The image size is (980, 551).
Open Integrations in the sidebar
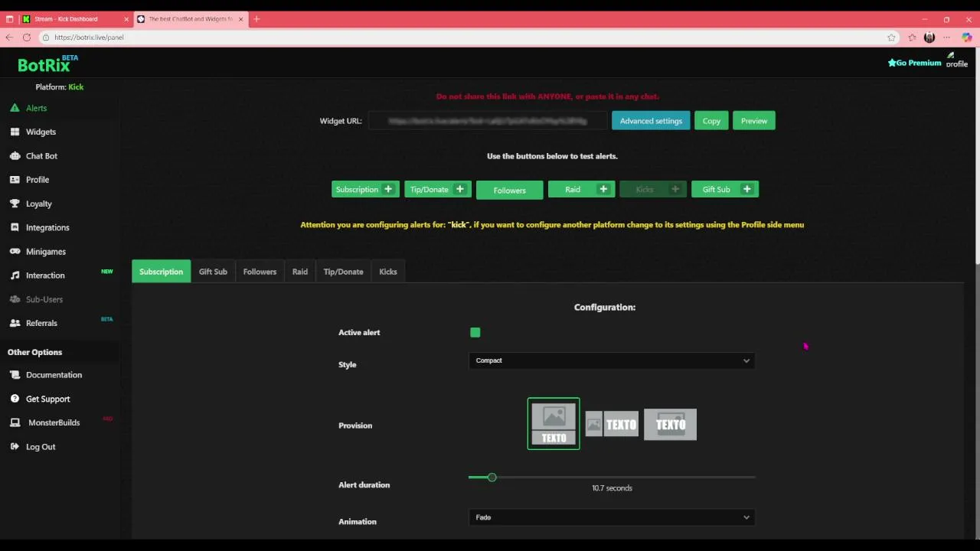(x=47, y=228)
